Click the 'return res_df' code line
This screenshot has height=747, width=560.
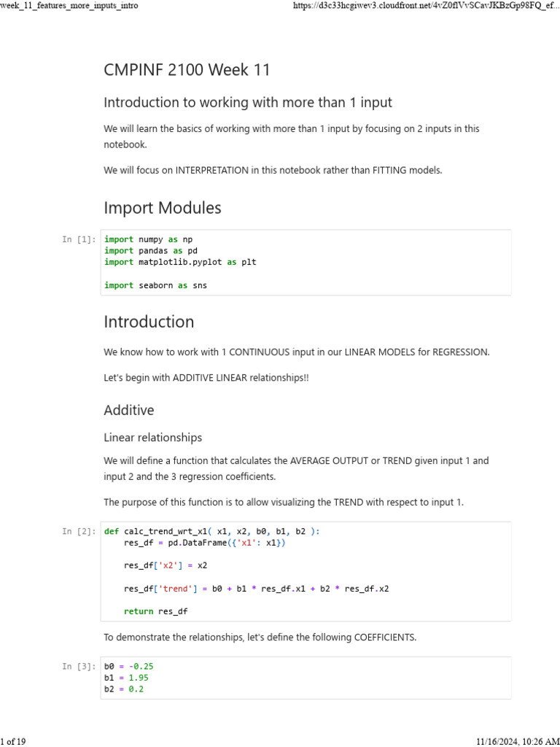[155, 611]
